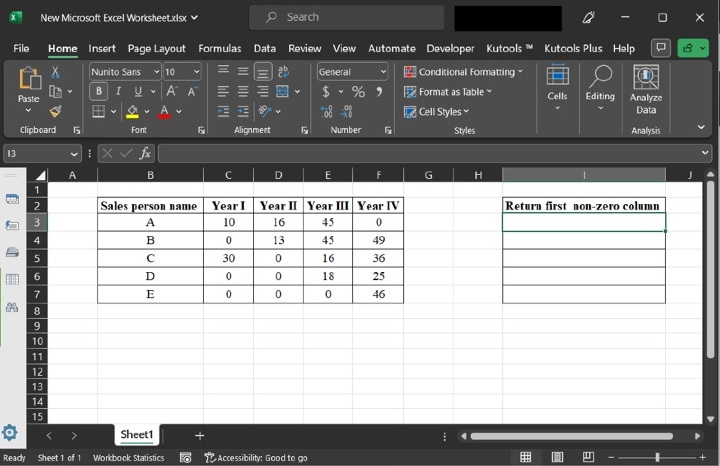The height and width of the screenshot is (466, 720).
Task: Click the Increase Font Size icon
Action: coord(172,92)
